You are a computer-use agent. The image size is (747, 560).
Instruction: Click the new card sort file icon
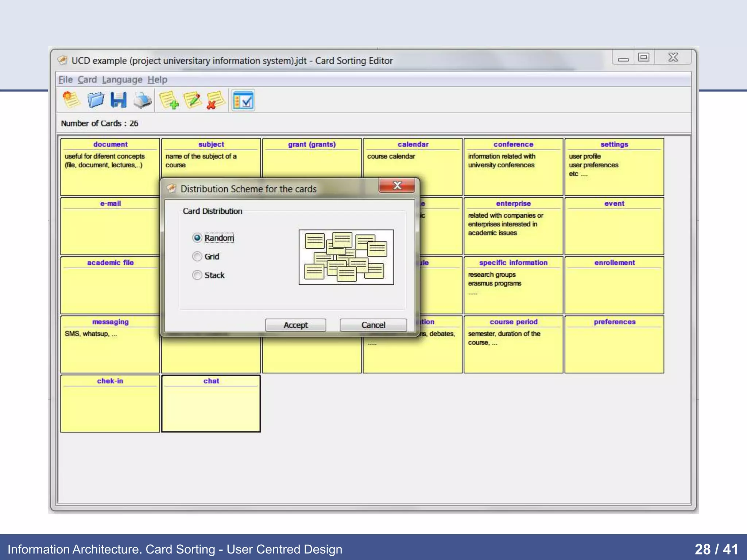coord(71,100)
